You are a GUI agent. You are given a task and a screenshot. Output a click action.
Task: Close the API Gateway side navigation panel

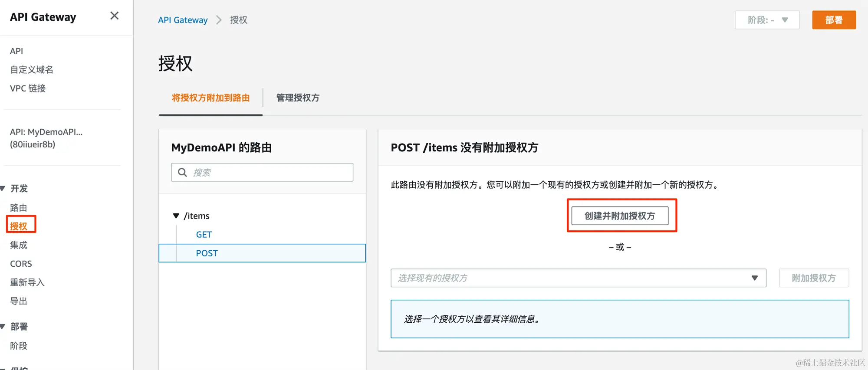click(x=115, y=16)
